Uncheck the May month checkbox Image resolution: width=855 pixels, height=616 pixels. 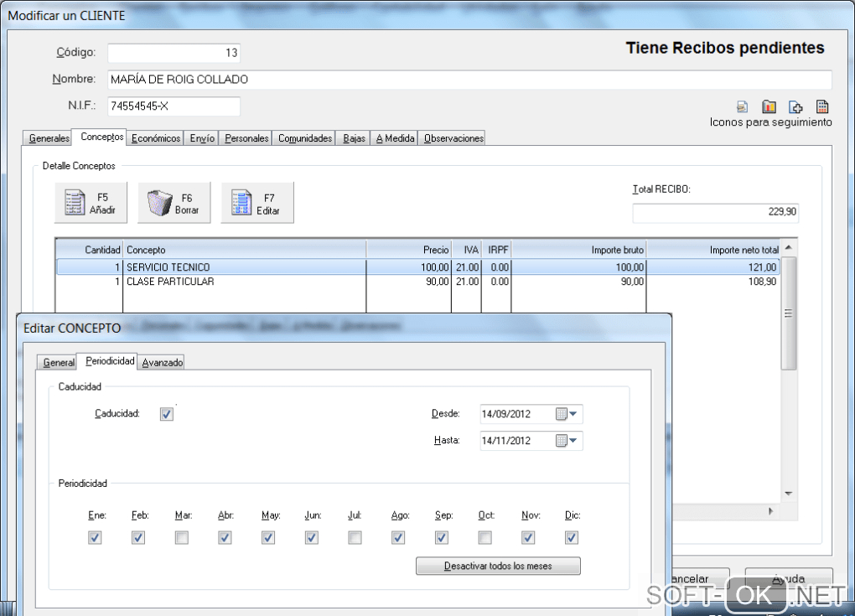(x=268, y=538)
